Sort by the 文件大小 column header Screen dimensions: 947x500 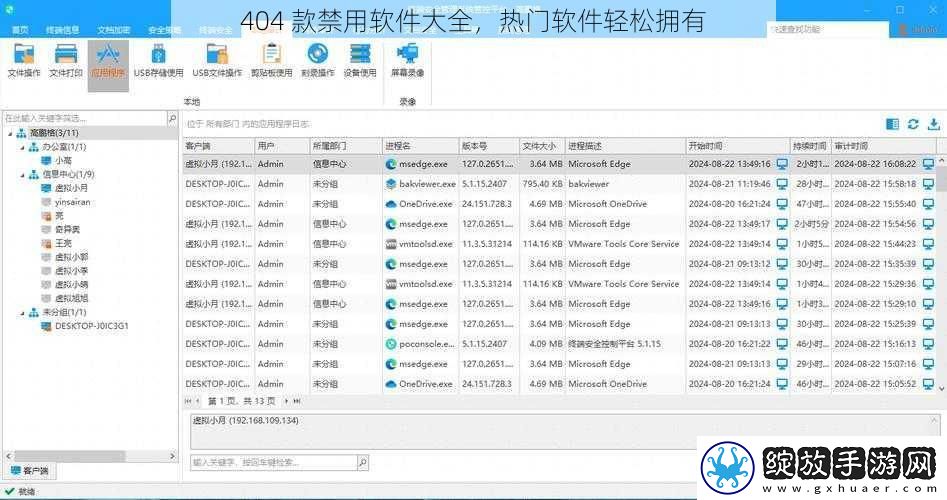point(542,146)
